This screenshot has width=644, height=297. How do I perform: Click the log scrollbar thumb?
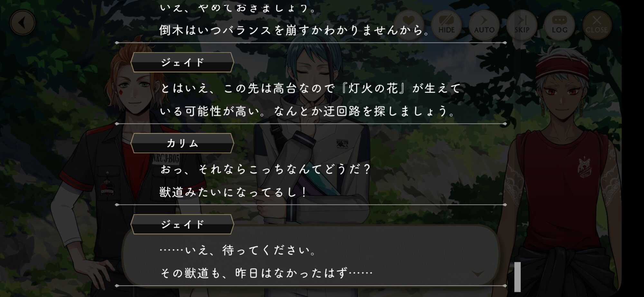tap(517, 277)
